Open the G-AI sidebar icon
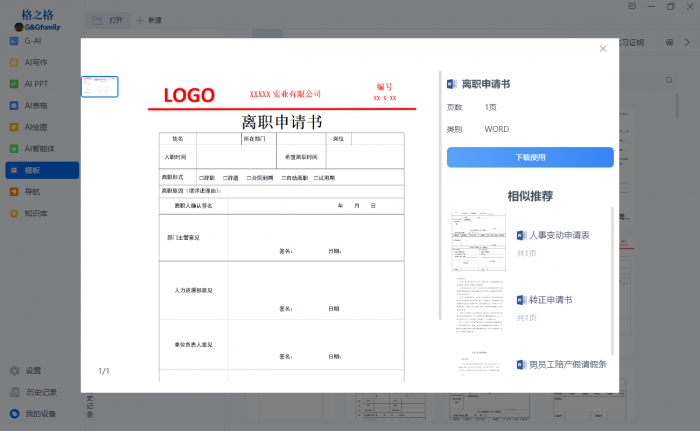The height and width of the screenshot is (431, 700). [x=15, y=41]
